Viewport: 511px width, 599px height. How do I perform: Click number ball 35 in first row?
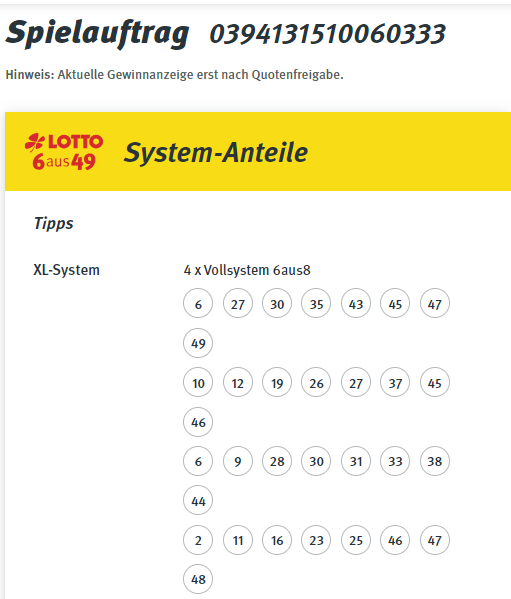[316, 304]
